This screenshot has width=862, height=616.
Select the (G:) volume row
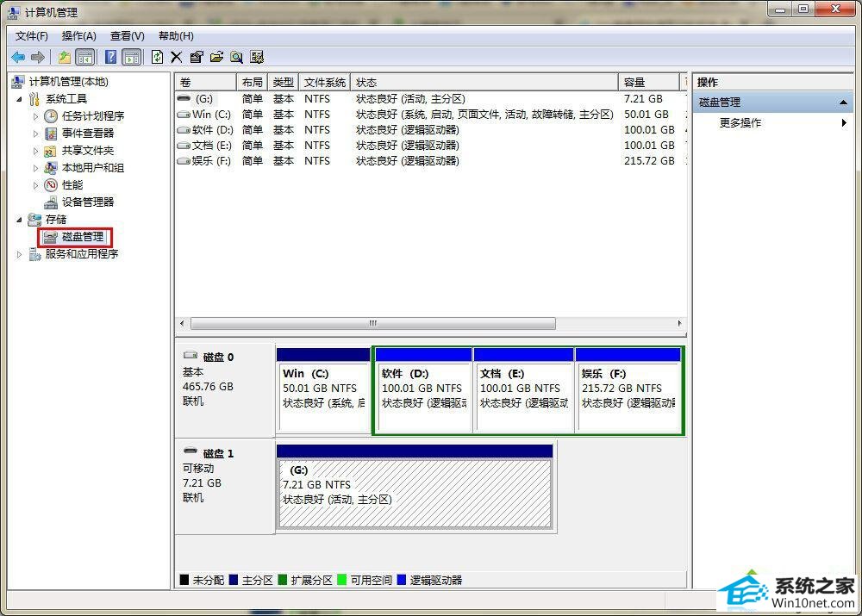pos(431,99)
